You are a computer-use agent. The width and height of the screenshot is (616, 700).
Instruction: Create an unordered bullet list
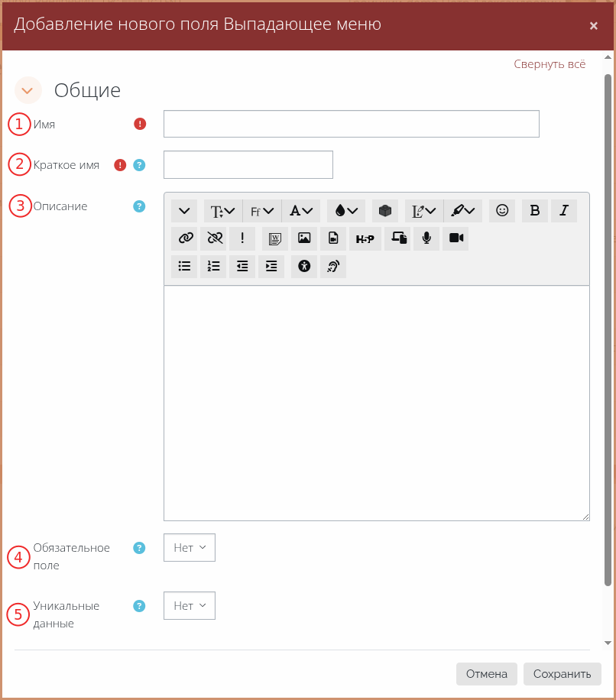pyautogui.click(x=184, y=266)
